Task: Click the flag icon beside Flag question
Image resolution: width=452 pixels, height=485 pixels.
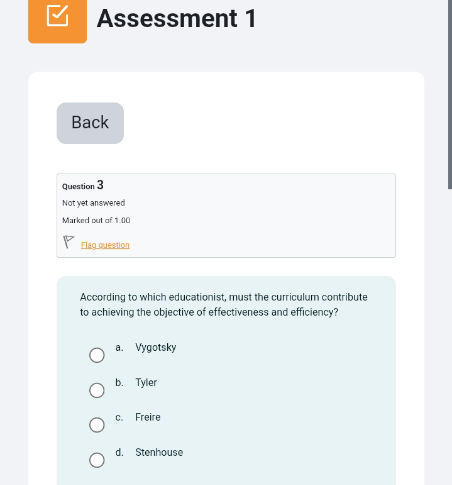Action: click(x=68, y=242)
